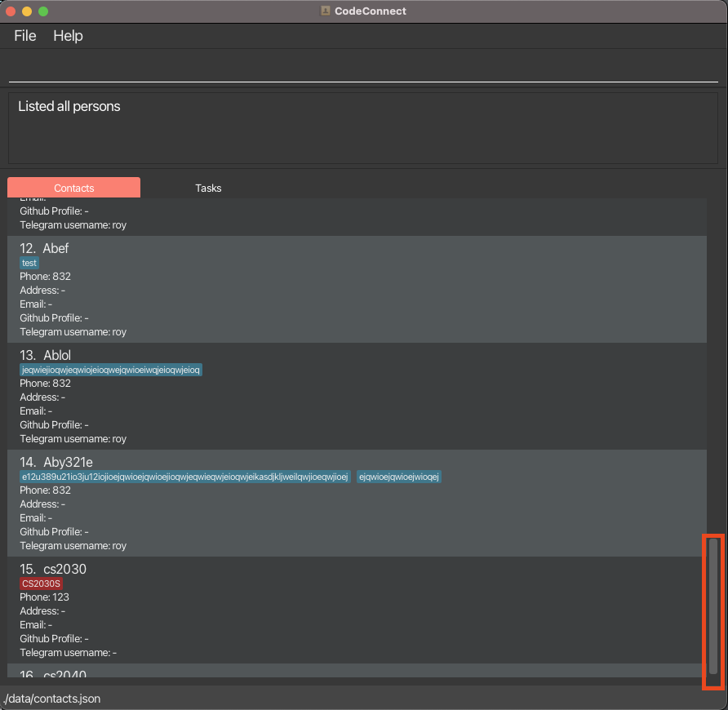Select the Contacts tab
The width and height of the screenshot is (728, 710).
pyautogui.click(x=73, y=188)
